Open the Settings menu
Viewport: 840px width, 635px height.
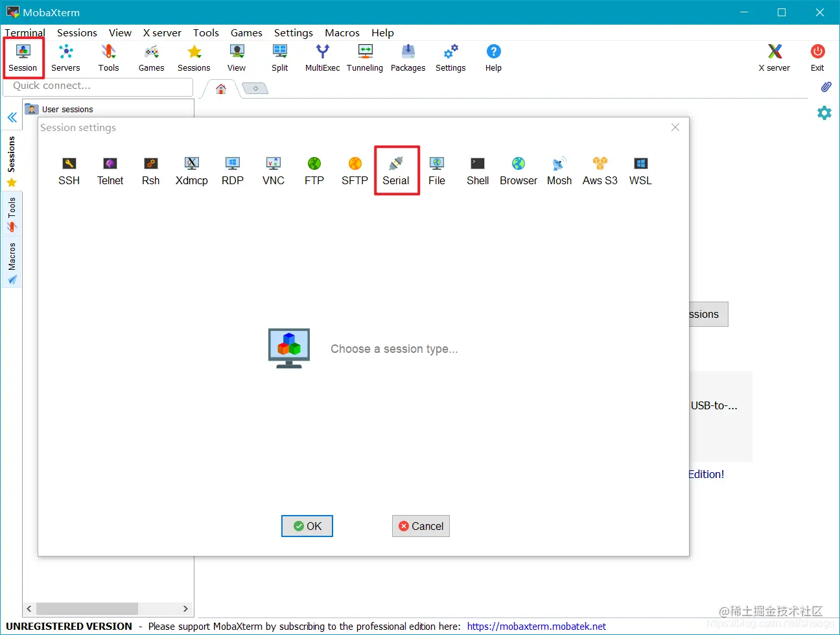point(294,32)
